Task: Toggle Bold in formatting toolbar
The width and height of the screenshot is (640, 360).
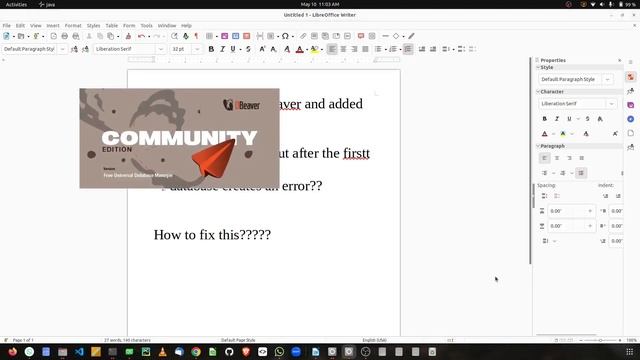Action: click(x=211, y=49)
